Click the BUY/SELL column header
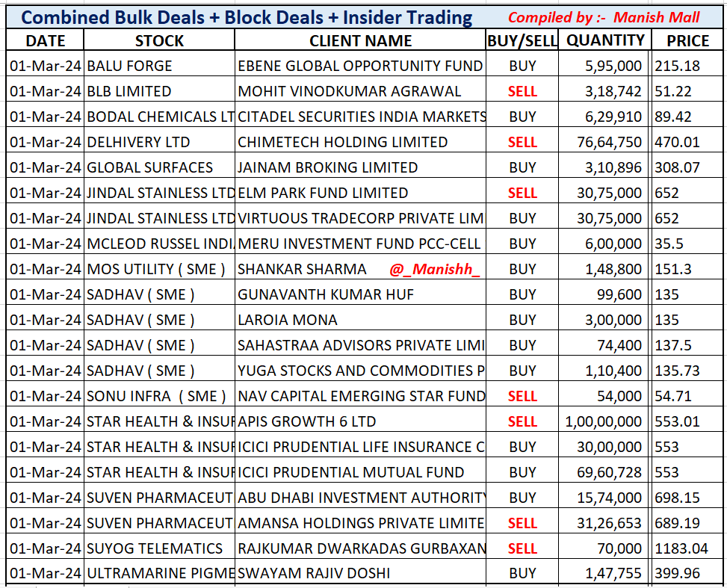Viewport: 727px width, 588px height. click(x=522, y=40)
